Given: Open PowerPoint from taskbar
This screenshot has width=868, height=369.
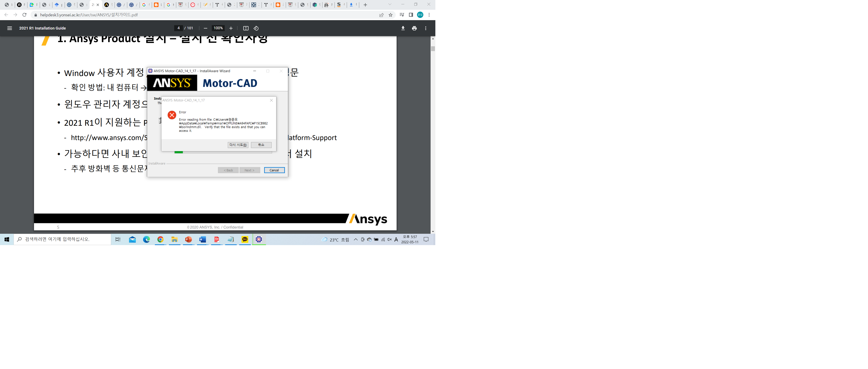Looking at the screenshot, I should click(x=188, y=239).
